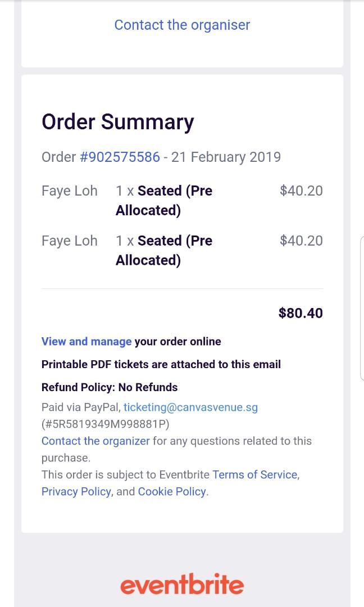Click the Printable PDF tickets notice
The height and width of the screenshot is (607, 364).
coord(161,364)
